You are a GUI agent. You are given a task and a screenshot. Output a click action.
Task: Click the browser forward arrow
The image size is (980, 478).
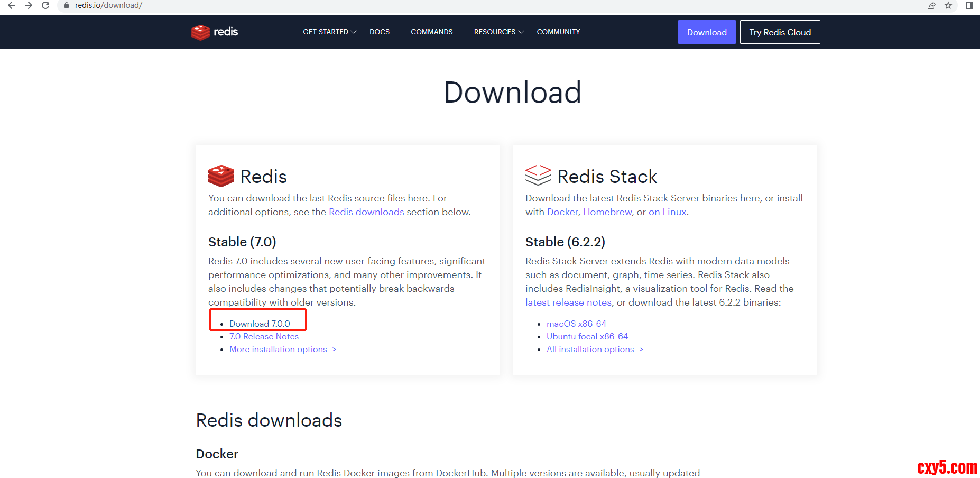29,5
